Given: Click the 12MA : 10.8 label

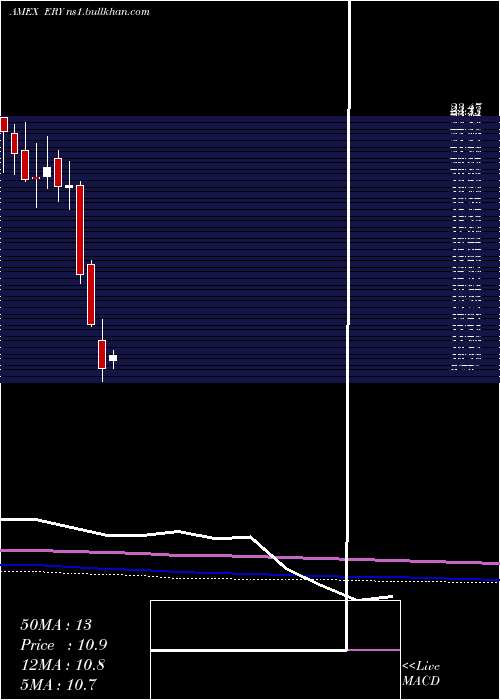Looking at the screenshot, I should 62,665.
